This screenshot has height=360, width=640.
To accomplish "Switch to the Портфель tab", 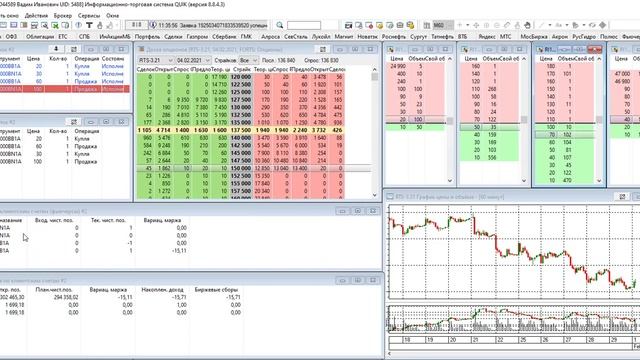I will click(x=147, y=36).
